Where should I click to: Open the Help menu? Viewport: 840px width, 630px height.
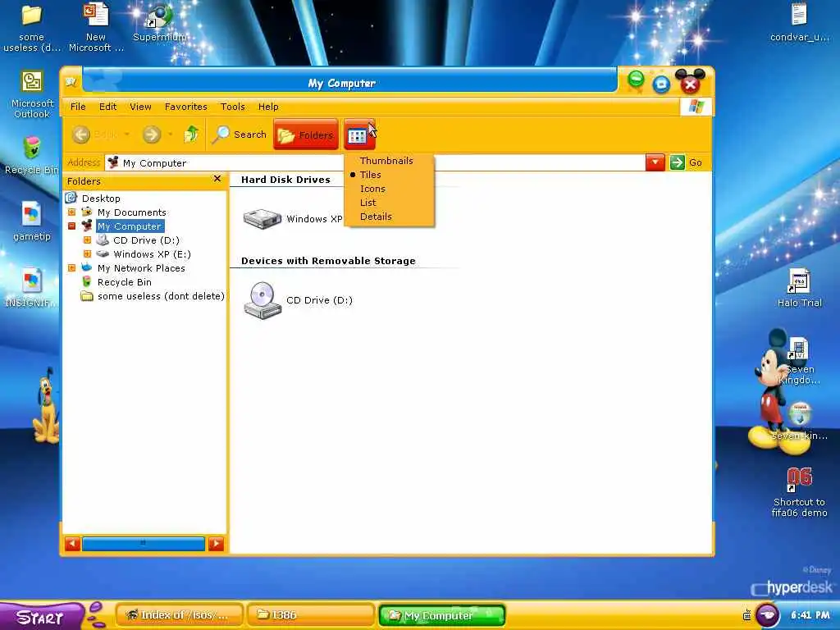268,107
